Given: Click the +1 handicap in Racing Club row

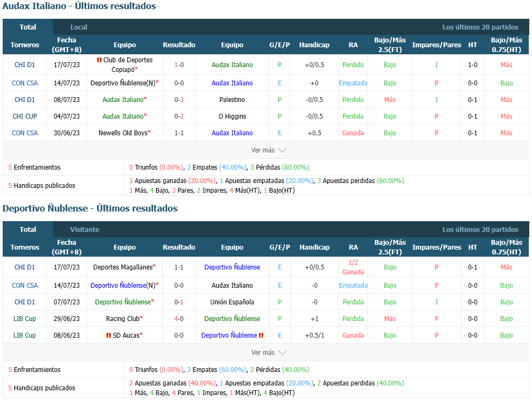Looking at the screenshot, I should (x=314, y=319).
